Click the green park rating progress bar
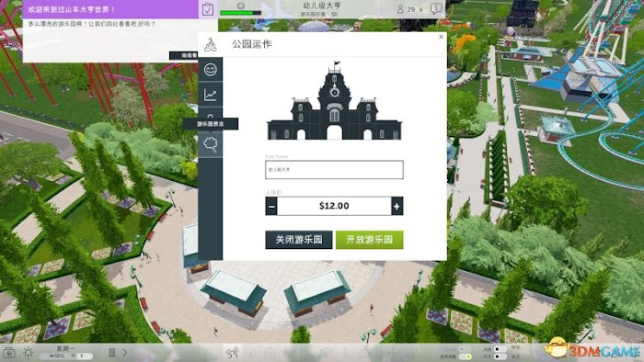The height and width of the screenshot is (362, 644). click(x=241, y=13)
